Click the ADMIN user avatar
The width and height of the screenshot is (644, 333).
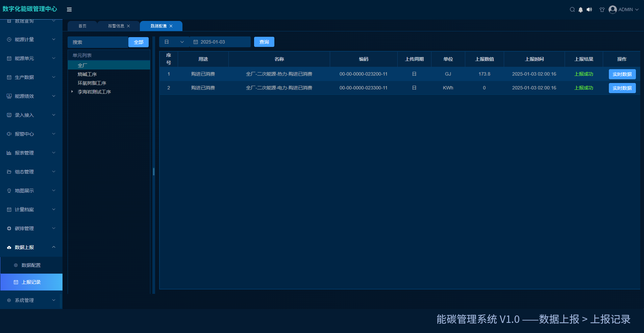pyautogui.click(x=613, y=9)
